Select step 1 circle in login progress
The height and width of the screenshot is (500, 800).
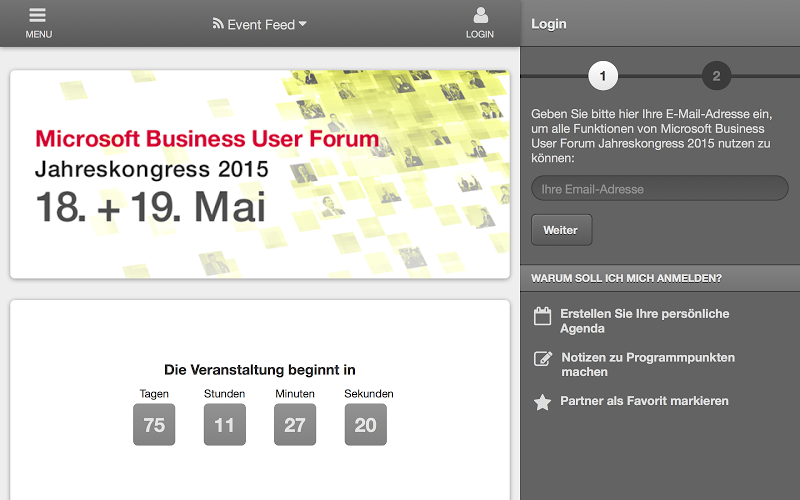(x=603, y=76)
